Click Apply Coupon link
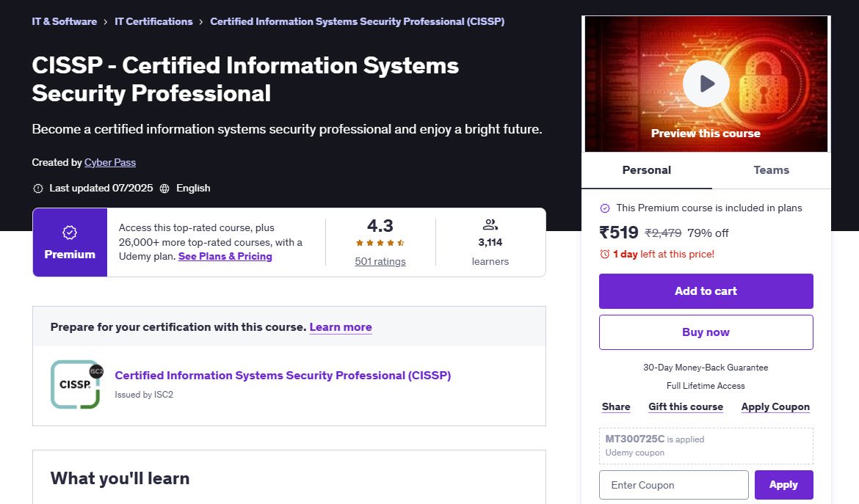This screenshot has width=859, height=504. pos(775,406)
